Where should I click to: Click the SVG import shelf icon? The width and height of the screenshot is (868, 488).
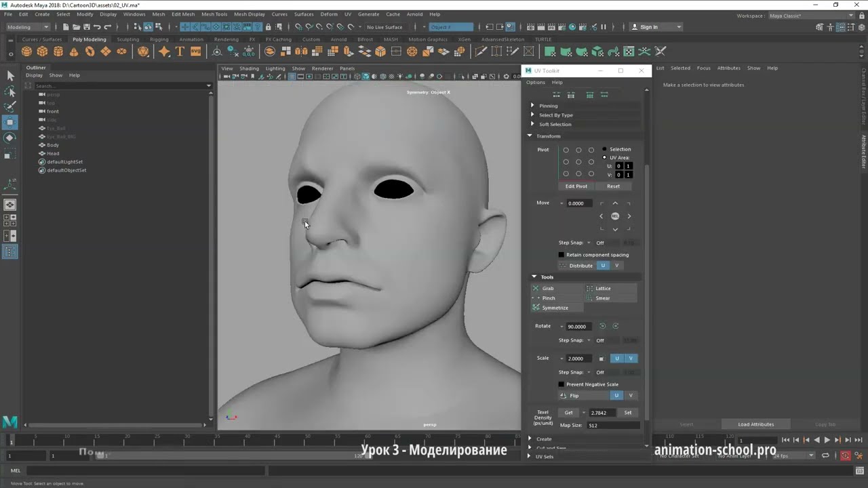[x=195, y=52]
